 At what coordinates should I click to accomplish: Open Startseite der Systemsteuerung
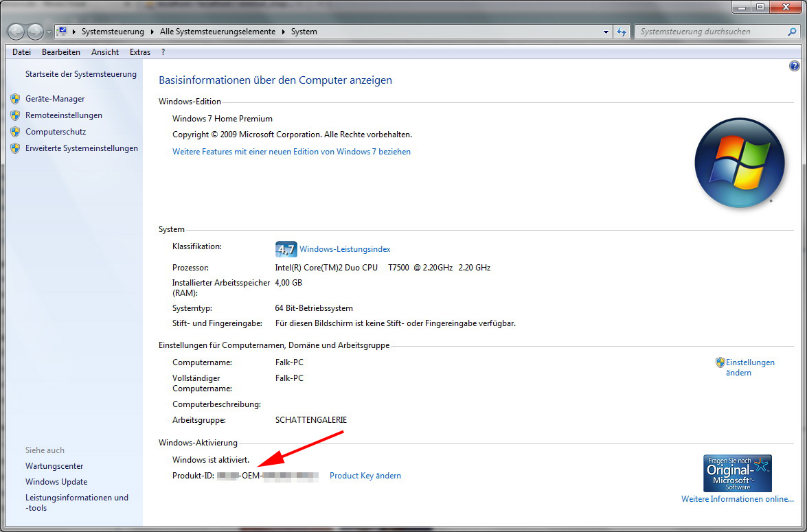coord(81,74)
